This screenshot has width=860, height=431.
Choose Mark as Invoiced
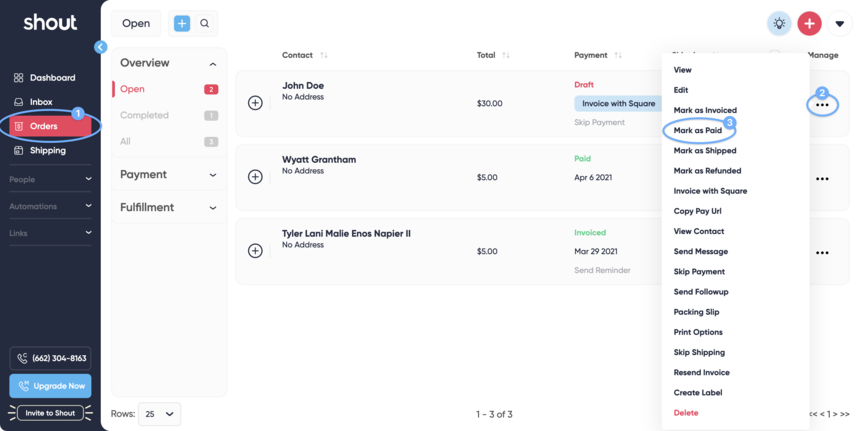(x=705, y=110)
